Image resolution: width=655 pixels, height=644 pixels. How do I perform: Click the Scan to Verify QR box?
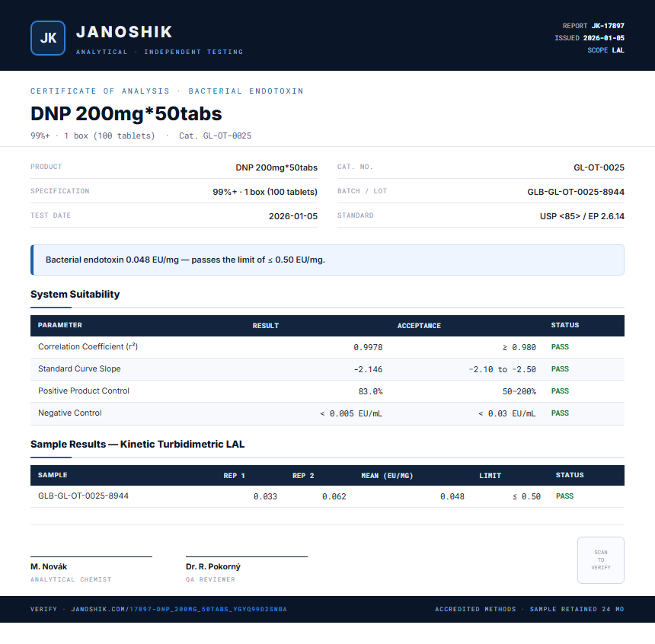pos(601,560)
